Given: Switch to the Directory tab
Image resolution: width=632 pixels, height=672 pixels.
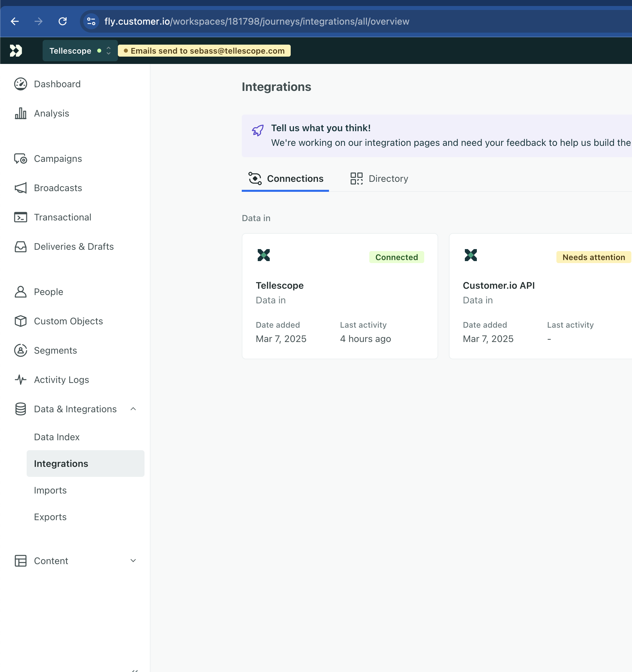Looking at the screenshot, I should [x=379, y=178].
